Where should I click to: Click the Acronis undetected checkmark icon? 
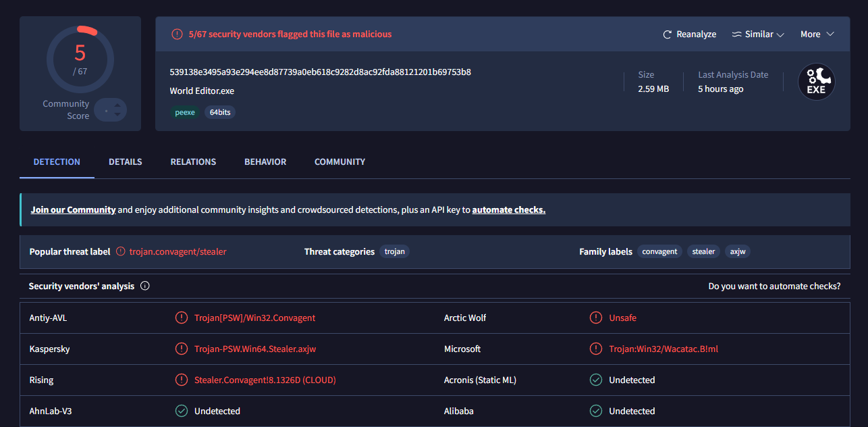point(595,380)
